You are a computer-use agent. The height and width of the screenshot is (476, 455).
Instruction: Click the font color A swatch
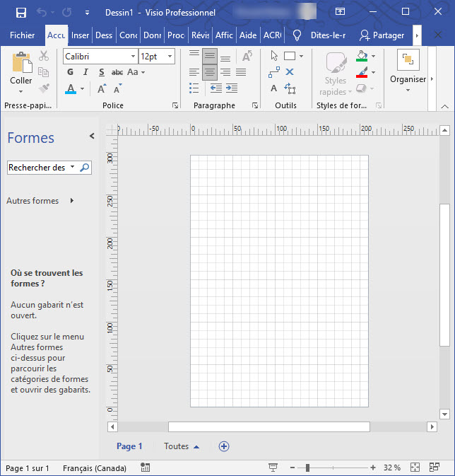71,88
